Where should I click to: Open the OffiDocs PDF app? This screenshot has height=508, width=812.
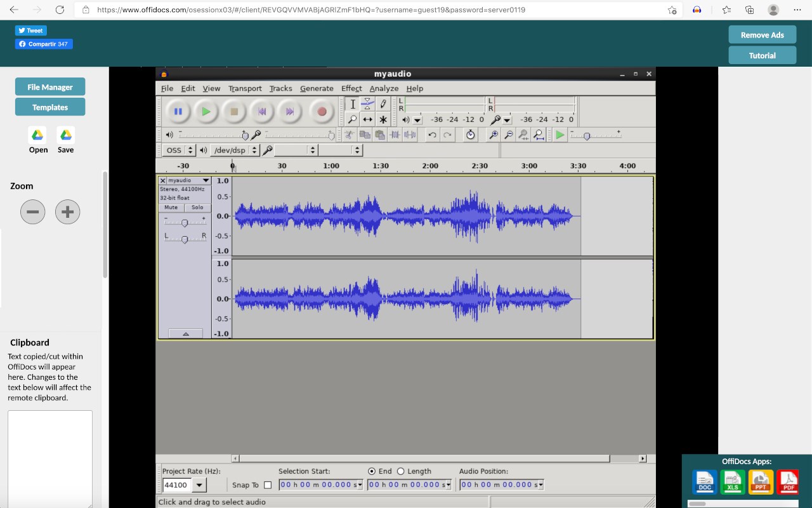pos(789,482)
